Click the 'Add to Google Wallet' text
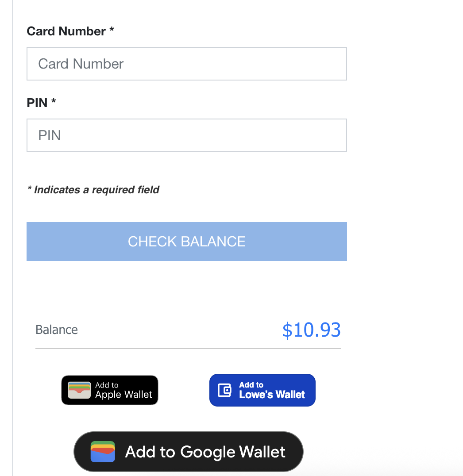The image size is (463, 476). 205,452
